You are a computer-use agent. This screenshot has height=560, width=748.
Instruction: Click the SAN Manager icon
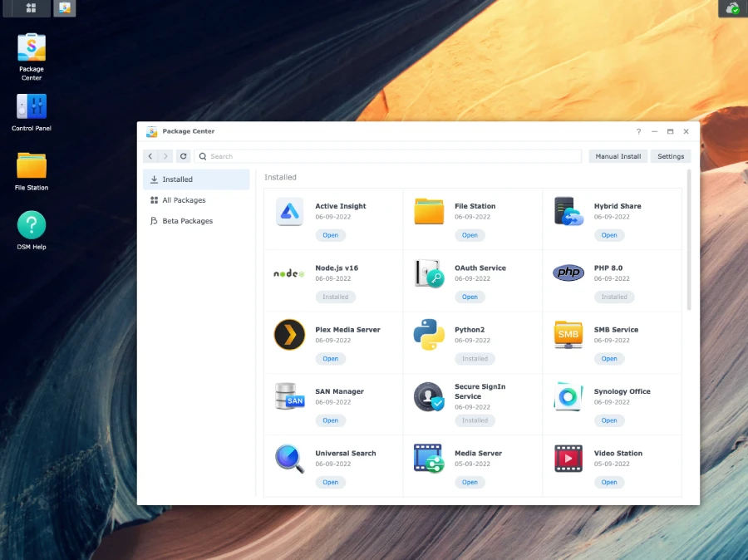click(x=289, y=396)
